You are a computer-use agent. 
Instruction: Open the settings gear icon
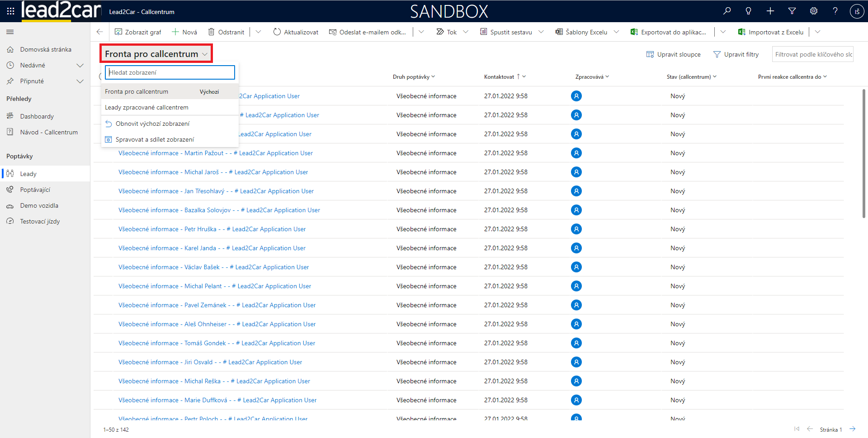(813, 11)
